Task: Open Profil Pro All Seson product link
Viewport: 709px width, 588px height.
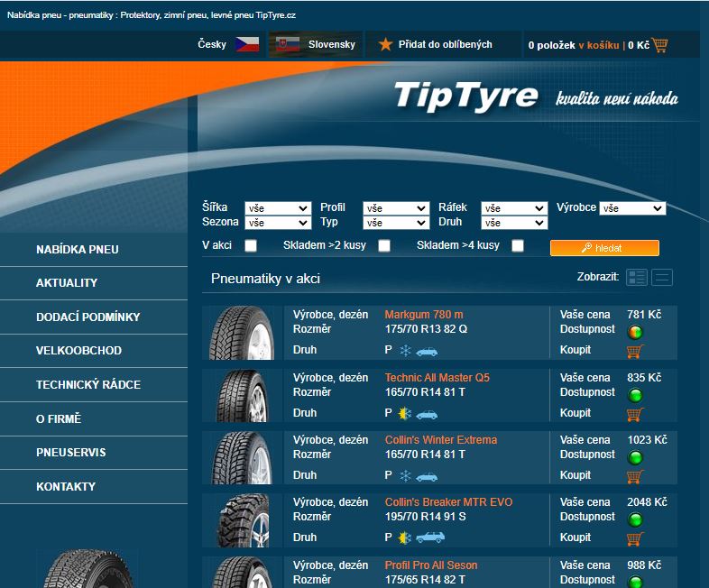Action: (x=431, y=565)
